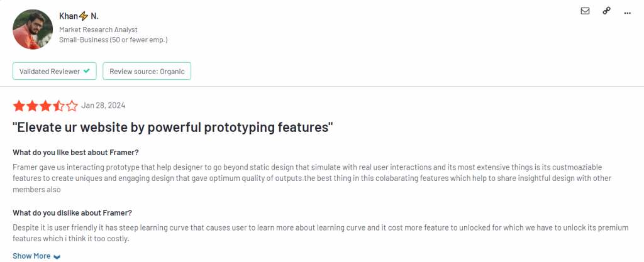Image resolution: width=644 pixels, height=262 pixels.
Task: Click the Small-Business company size label
Action: [113, 40]
